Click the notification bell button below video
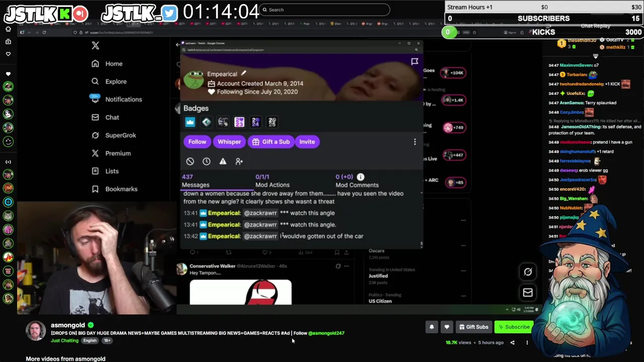This screenshot has width=644, height=362. tap(431, 327)
